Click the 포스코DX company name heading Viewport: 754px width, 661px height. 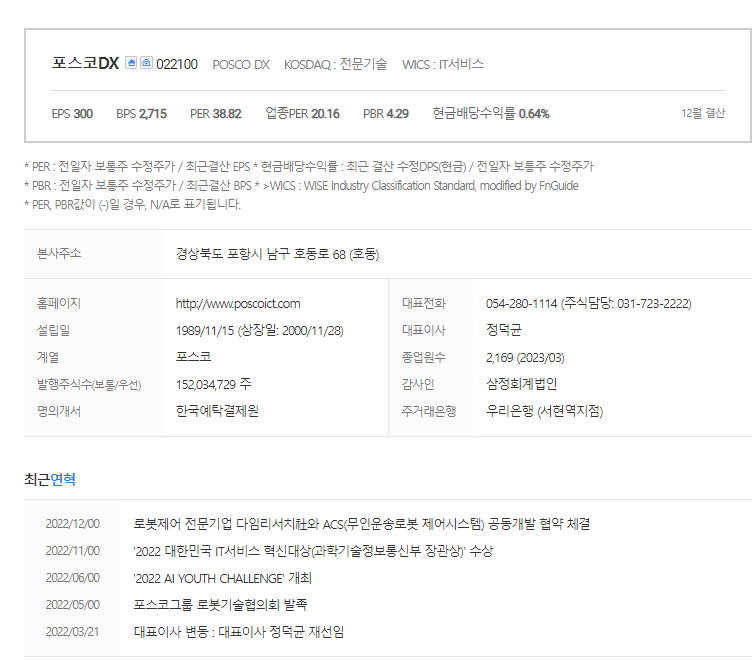85,63
